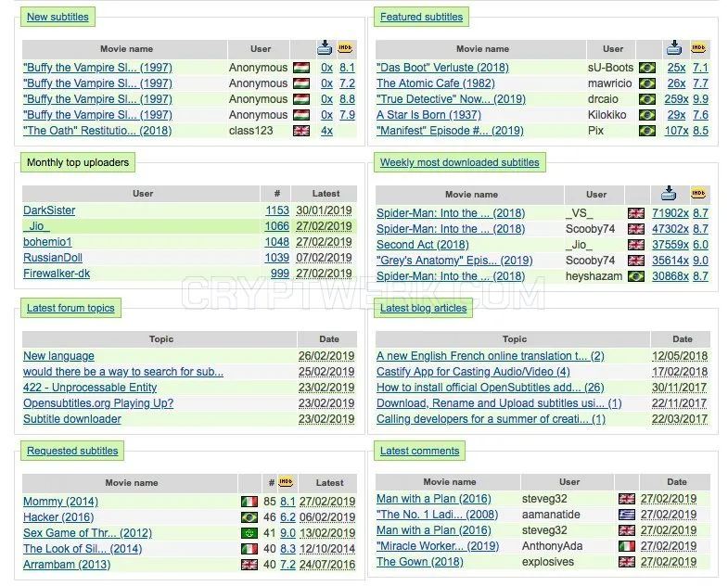Open the New subtitles section link
Screen dimensions: 728x586
(57, 17)
